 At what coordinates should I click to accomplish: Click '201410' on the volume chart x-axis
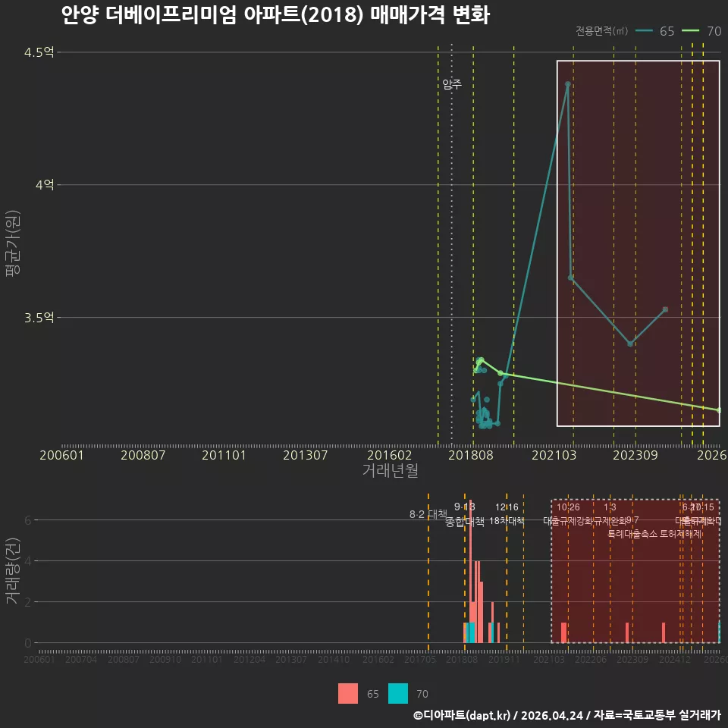pyautogui.click(x=334, y=659)
